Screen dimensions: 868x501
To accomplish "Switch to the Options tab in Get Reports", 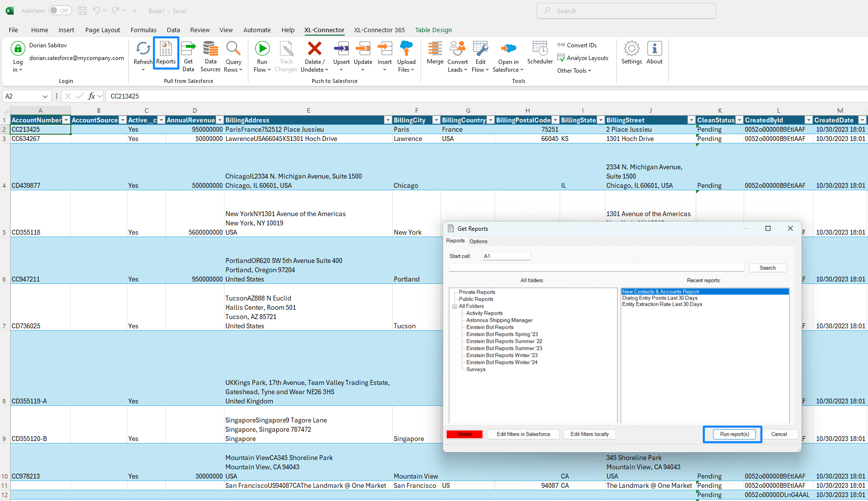I will pyautogui.click(x=478, y=241).
